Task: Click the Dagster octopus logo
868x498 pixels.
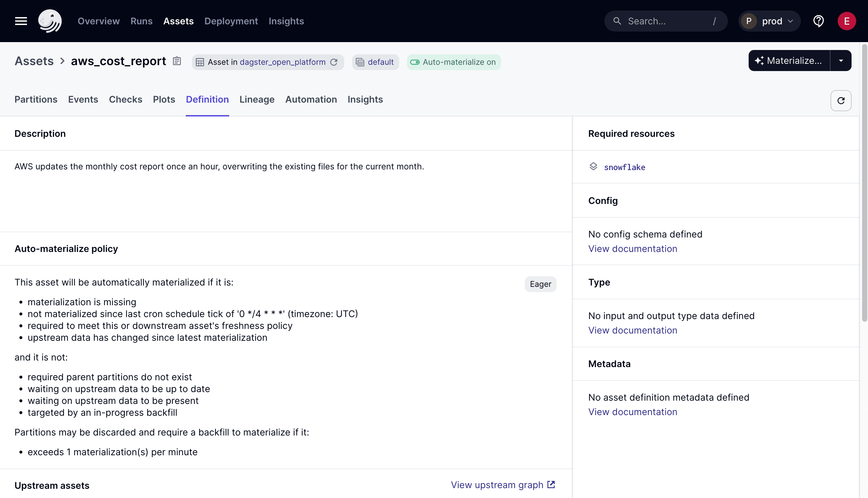Action: pyautogui.click(x=50, y=20)
